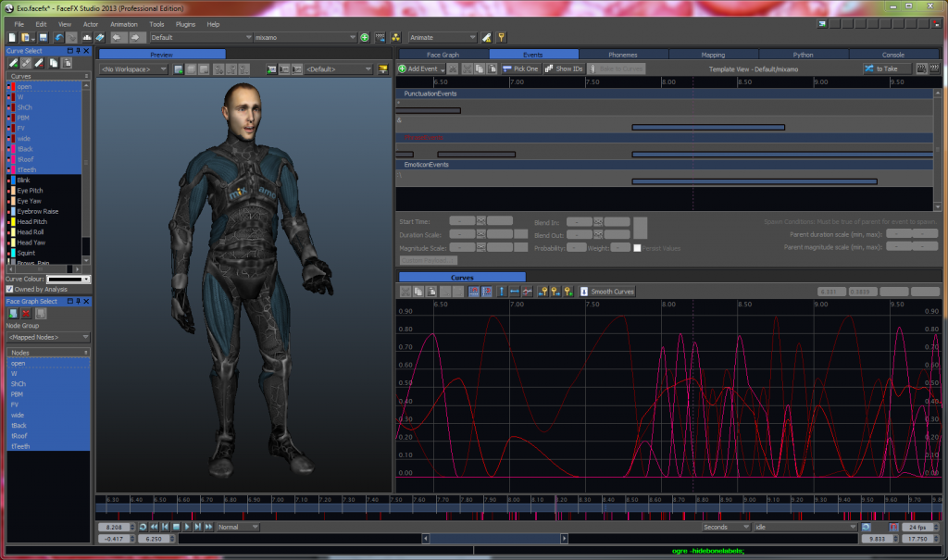This screenshot has height=560, width=948.
Task: Expand the Animate mode dropdown
Action: (x=443, y=38)
